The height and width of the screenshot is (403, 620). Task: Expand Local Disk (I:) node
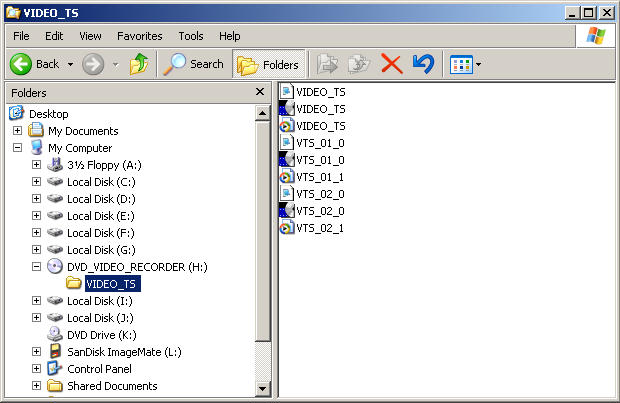click(x=36, y=301)
